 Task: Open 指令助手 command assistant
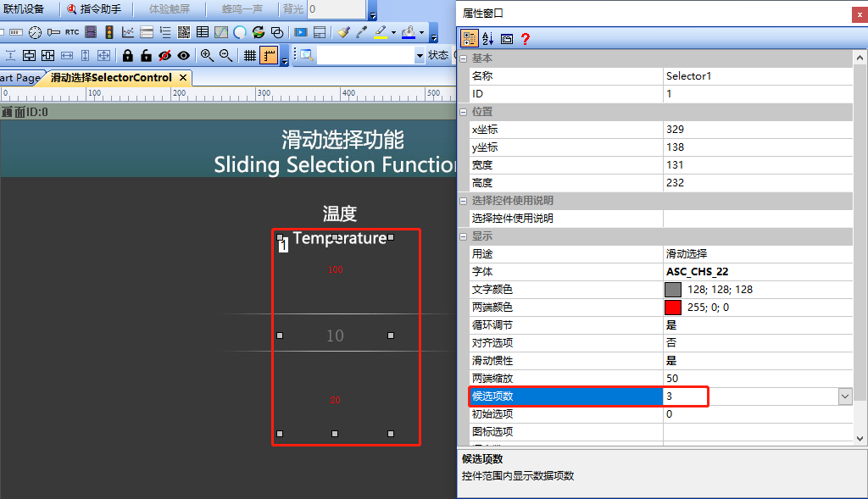[94, 8]
